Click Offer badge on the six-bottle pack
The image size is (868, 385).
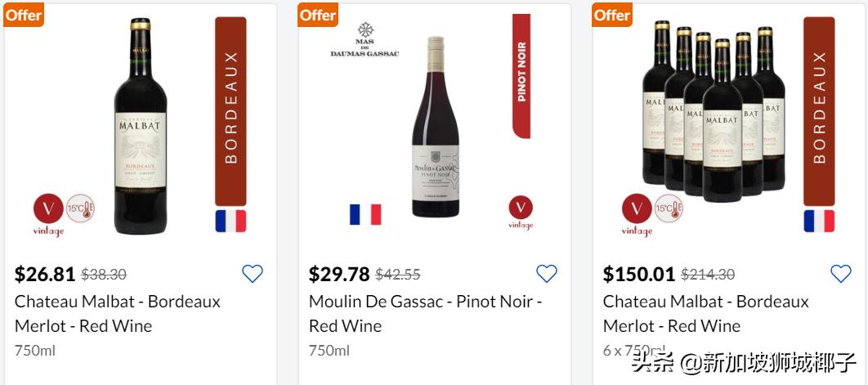pyautogui.click(x=612, y=14)
